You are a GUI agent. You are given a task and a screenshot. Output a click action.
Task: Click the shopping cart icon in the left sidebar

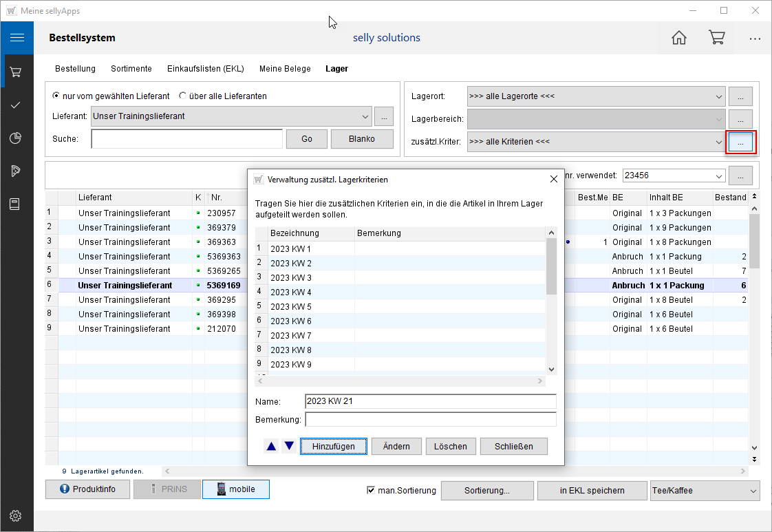pos(16,72)
